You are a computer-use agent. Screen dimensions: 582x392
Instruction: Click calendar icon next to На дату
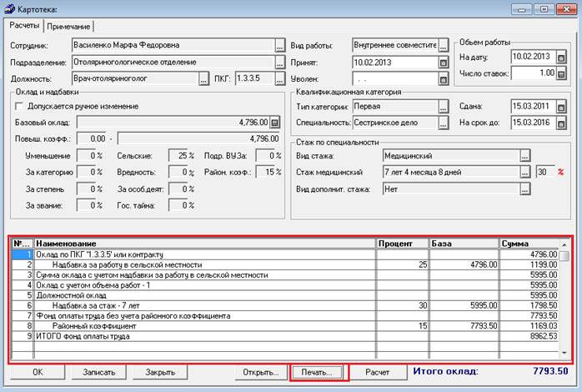[x=562, y=58]
